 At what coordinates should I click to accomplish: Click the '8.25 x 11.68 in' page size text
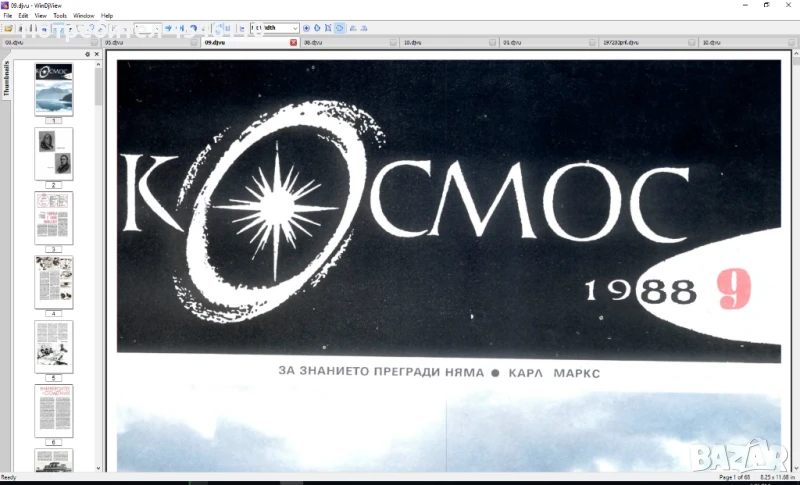pos(778,477)
